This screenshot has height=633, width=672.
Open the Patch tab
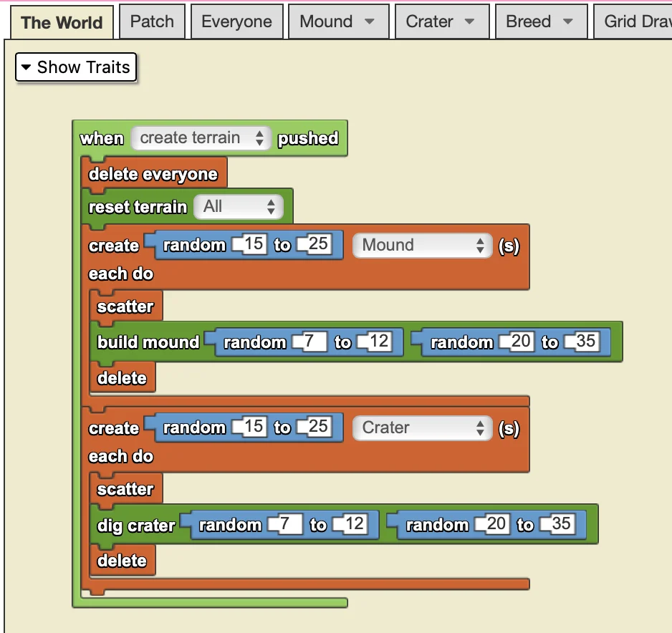tap(152, 21)
